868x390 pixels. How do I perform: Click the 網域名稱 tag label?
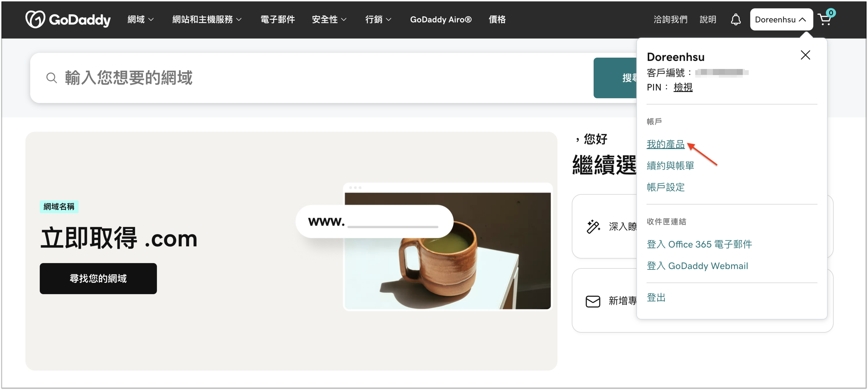click(x=59, y=207)
